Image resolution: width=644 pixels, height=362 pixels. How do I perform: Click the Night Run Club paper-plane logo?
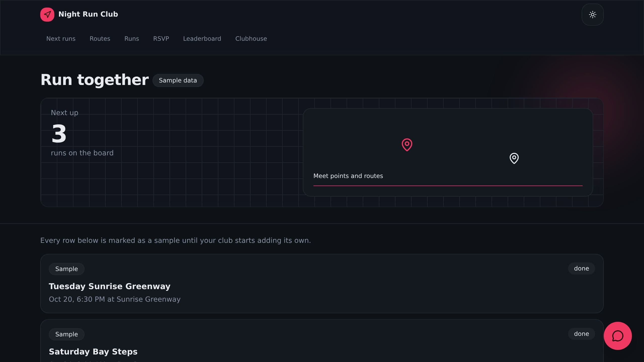[47, 14]
